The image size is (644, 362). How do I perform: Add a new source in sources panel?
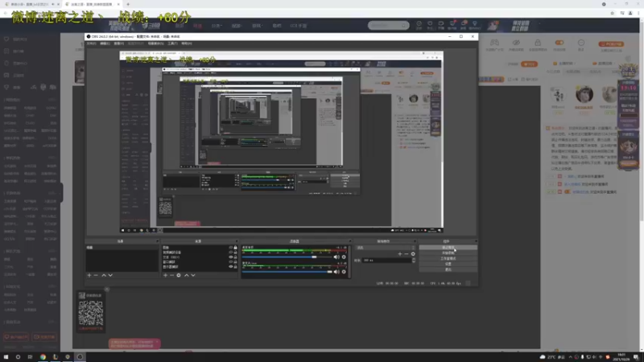165,275
